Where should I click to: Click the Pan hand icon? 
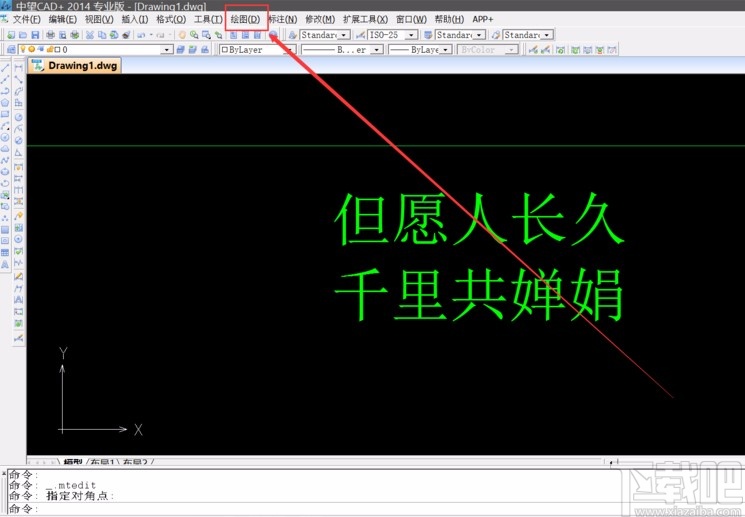click(182, 35)
